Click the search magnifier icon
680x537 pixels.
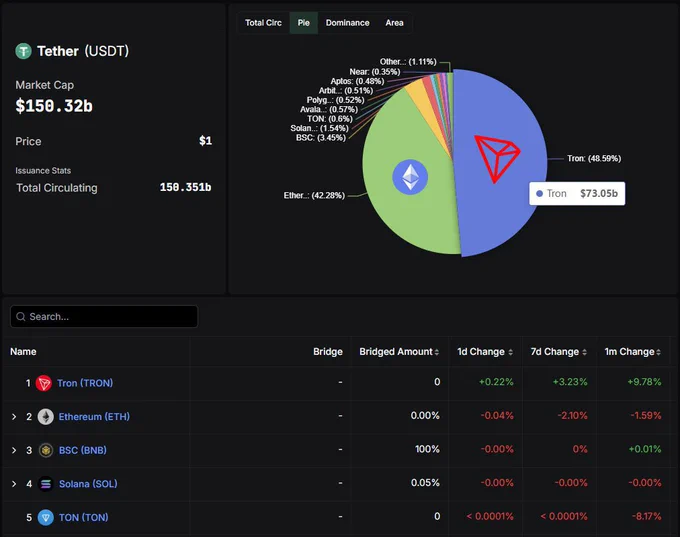coord(20,317)
